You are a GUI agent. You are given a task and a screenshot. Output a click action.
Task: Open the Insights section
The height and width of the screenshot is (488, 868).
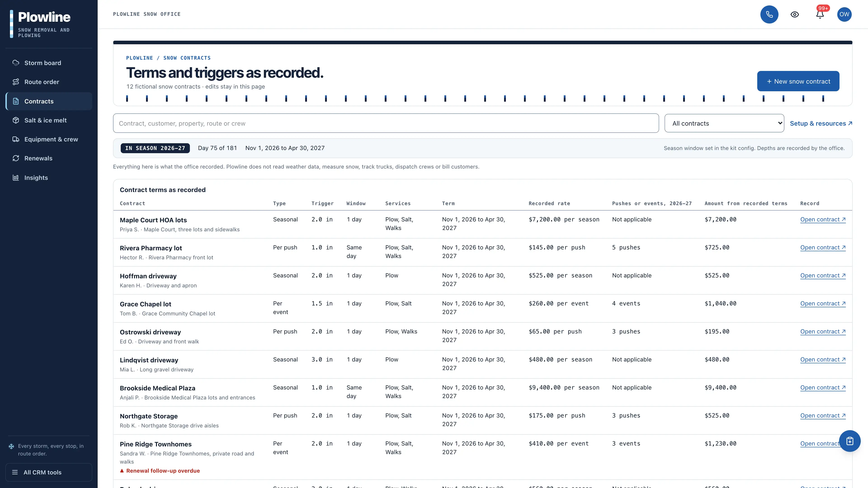coord(49,178)
